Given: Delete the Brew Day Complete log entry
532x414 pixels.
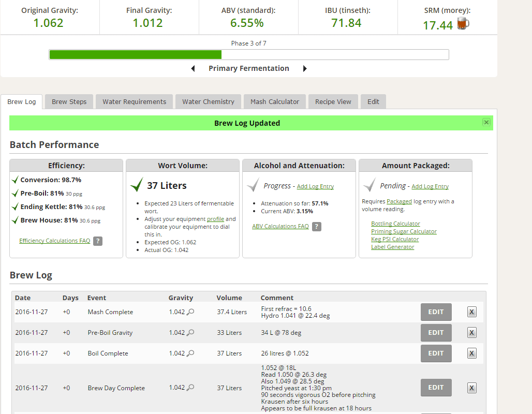Looking at the screenshot, I should [471, 388].
